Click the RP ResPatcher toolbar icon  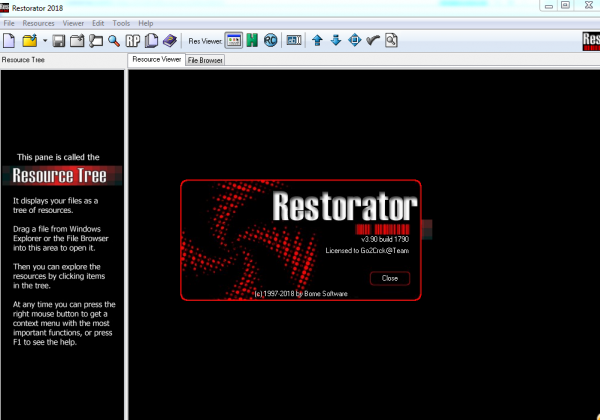[x=133, y=41]
